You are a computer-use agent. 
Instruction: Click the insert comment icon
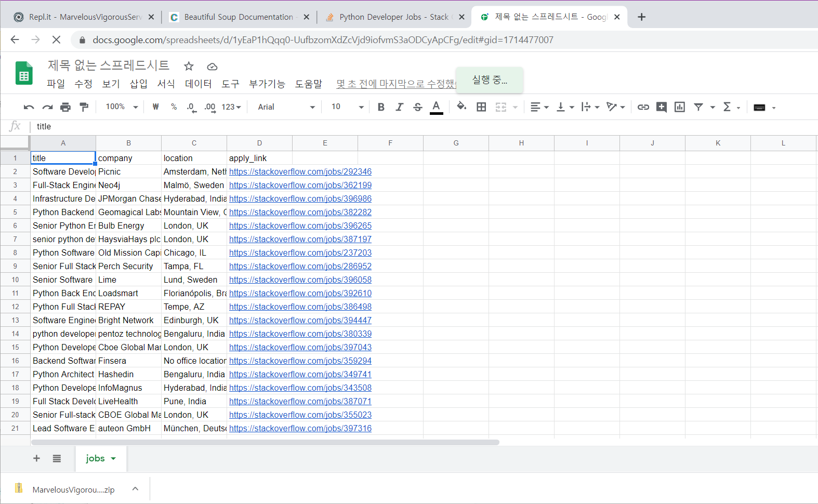coord(662,107)
